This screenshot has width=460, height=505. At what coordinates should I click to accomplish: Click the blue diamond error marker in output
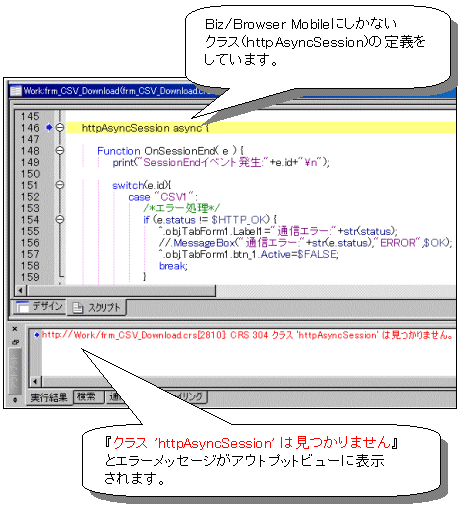[37, 335]
